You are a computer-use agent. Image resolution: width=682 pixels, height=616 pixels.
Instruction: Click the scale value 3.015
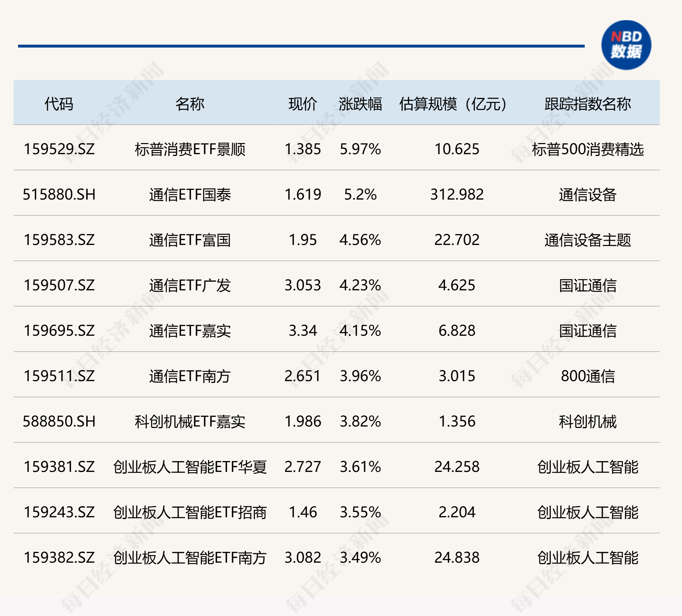[x=457, y=376]
